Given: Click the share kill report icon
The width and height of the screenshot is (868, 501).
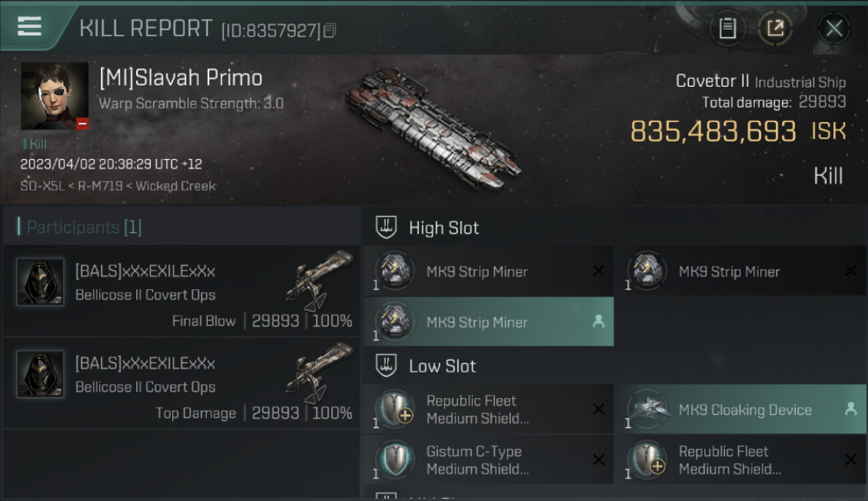Looking at the screenshot, I should click(775, 28).
